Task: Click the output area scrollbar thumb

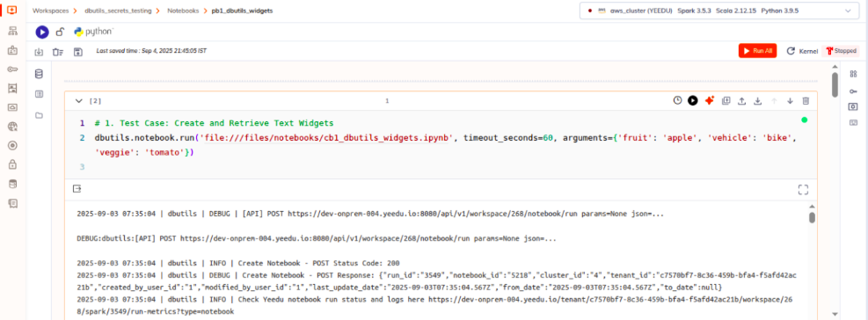Action: (x=812, y=217)
